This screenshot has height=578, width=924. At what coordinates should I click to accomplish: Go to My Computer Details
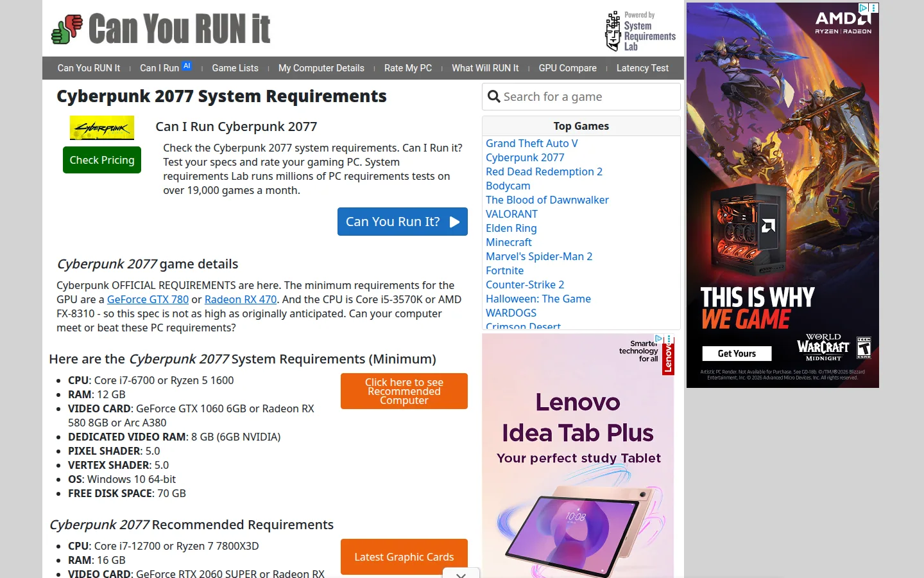click(x=321, y=68)
